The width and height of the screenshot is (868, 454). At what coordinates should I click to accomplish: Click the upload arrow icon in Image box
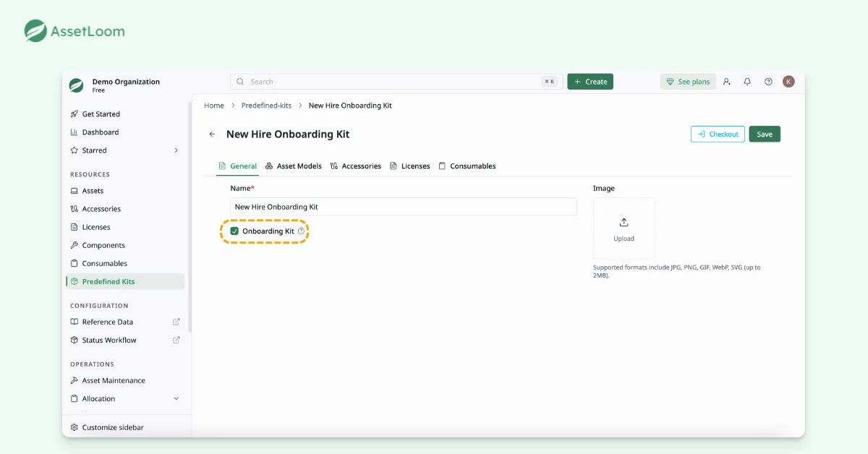pos(624,223)
